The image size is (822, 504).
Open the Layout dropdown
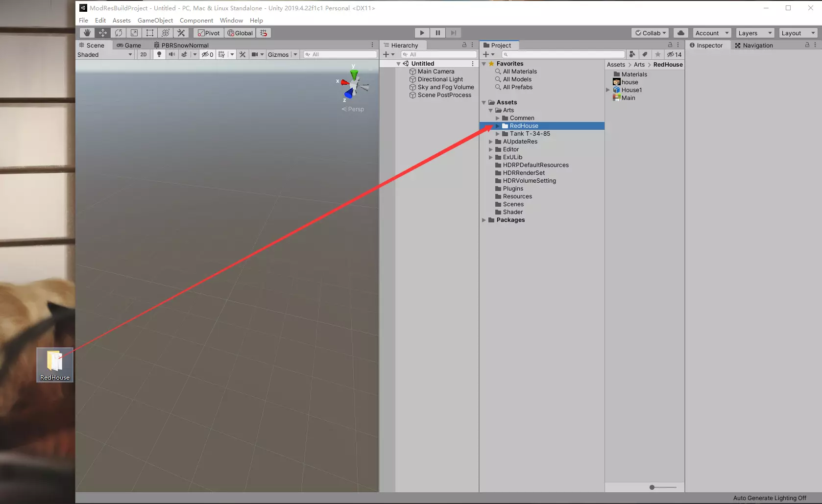798,33
